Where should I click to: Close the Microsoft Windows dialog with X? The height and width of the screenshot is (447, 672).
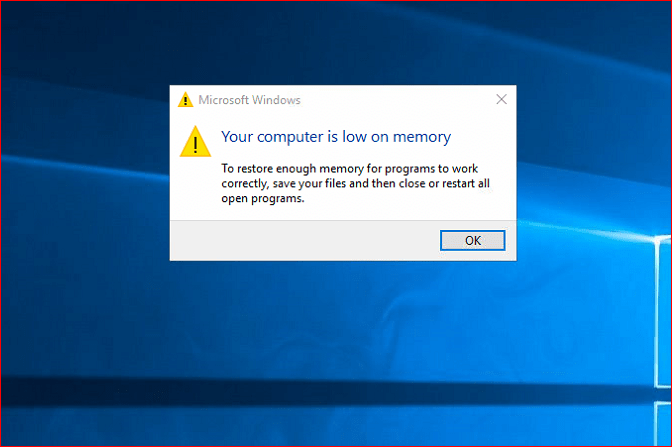pos(501,99)
